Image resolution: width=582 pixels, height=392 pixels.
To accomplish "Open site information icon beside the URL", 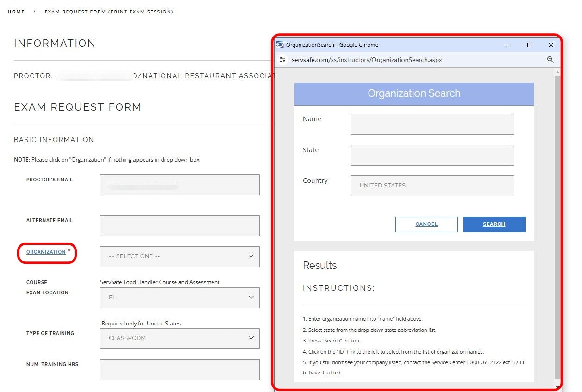I will [282, 60].
